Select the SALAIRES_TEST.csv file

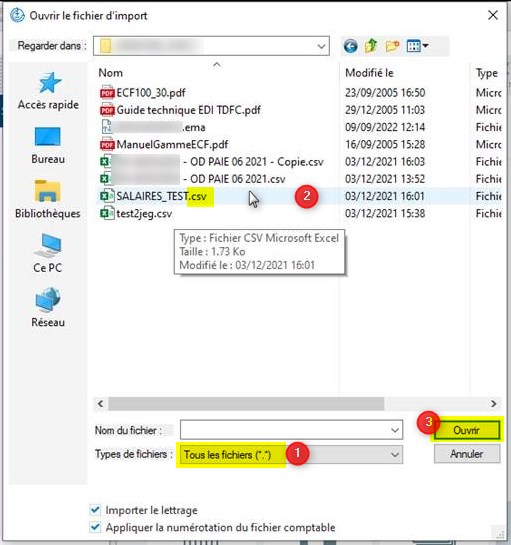pos(161,196)
